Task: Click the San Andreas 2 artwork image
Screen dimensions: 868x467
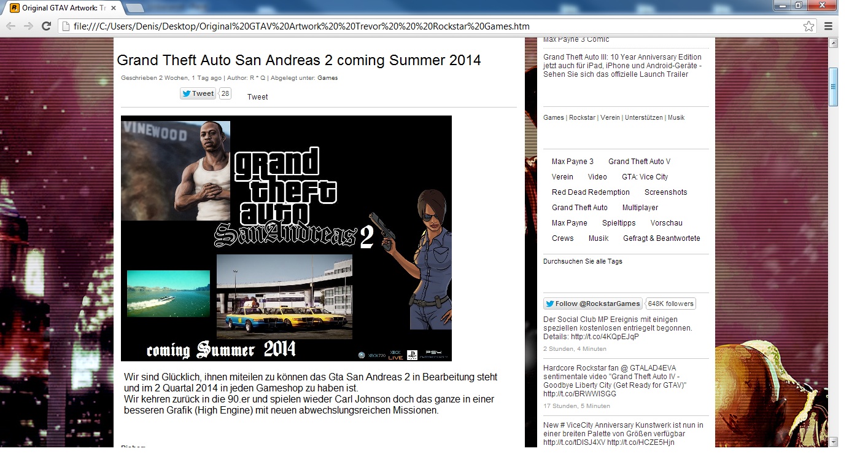Action: pyautogui.click(x=286, y=238)
